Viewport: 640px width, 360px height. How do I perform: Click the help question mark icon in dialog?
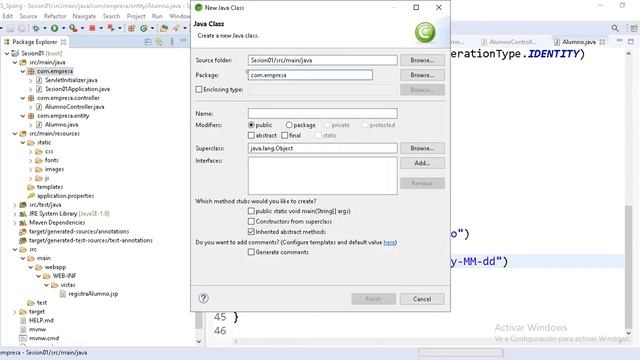(x=203, y=298)
